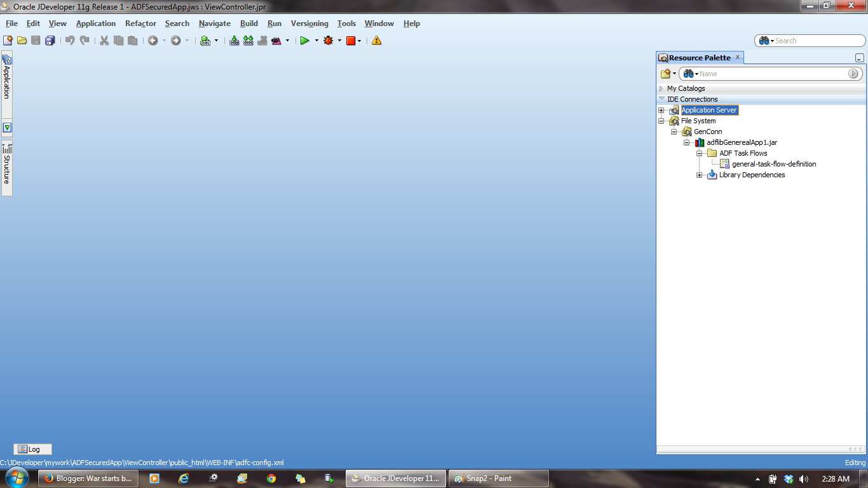Collapse the File System node

[x=661, y=121]
